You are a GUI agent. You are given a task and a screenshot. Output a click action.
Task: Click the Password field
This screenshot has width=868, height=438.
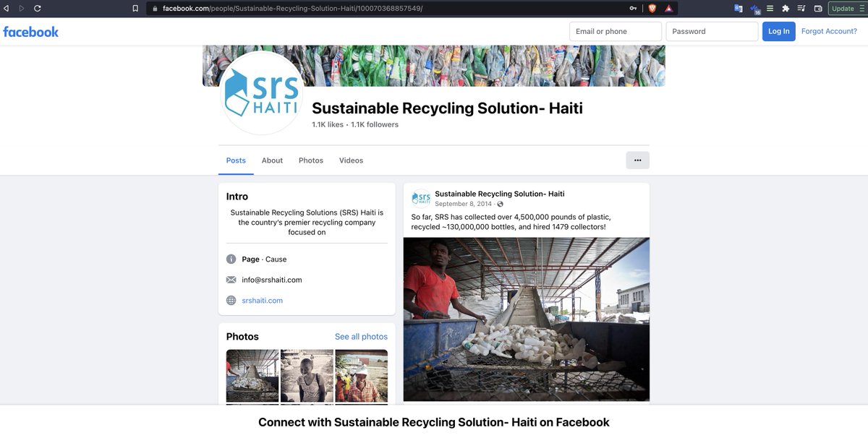712,31
